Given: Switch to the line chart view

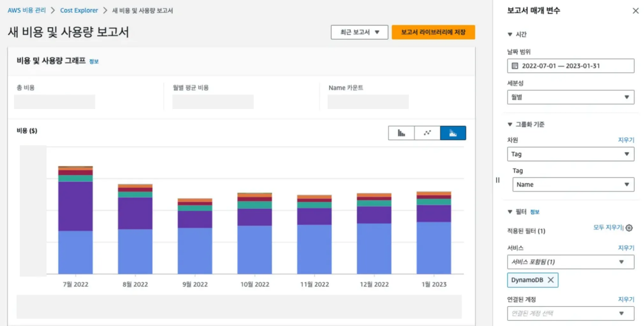Looking at the screenshot, I should pyautogui.click(x=427, y=133).
